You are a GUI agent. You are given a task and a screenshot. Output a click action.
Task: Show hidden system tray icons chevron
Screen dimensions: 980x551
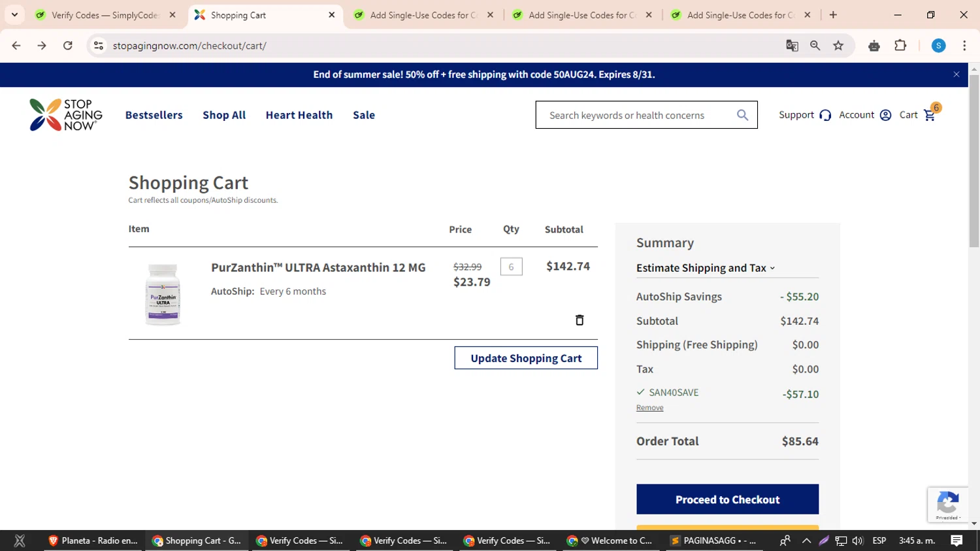pyautogui.click(x=806, y=541)
